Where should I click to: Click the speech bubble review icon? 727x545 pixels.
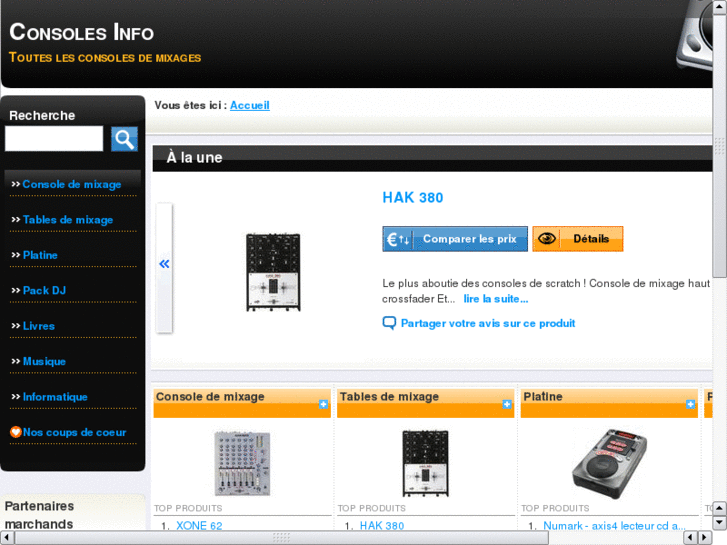pyautogui.click(x=389, y=323)
